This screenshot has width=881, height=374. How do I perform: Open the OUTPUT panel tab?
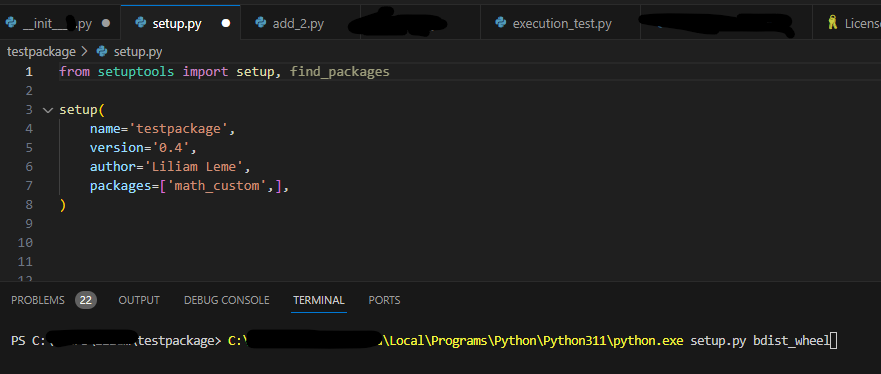coord(139,300)
